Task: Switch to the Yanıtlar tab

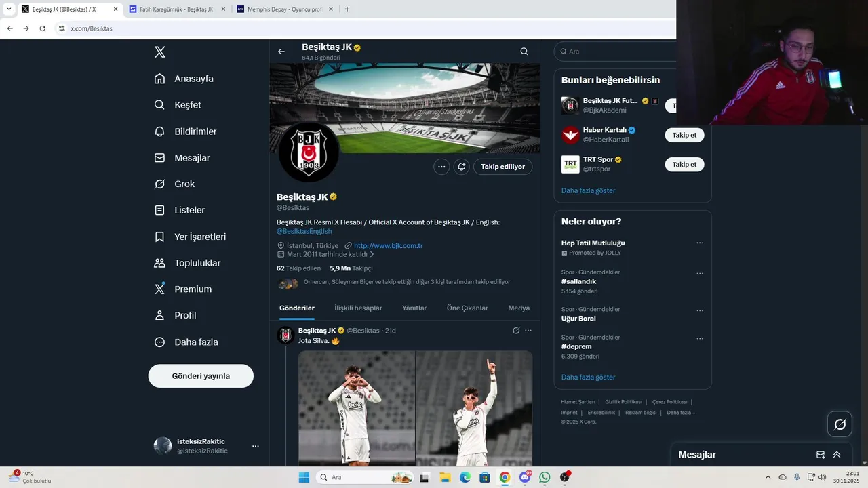Action: tap(414, 308)
